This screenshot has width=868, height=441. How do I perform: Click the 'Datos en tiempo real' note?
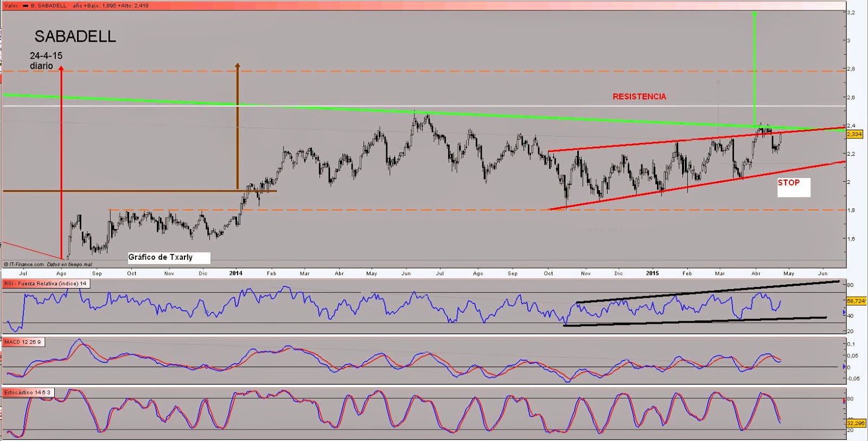(x=69, y=265)
